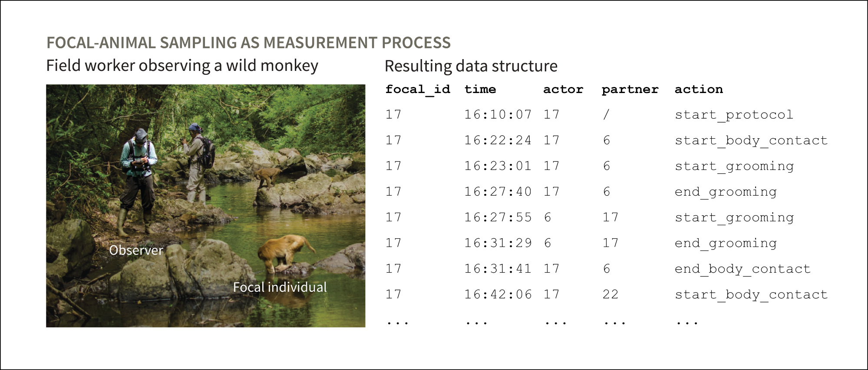The height and width of the screenshot is (370, 868).
Task: Click the slash in partner column
Action: [x=606, y=115]
